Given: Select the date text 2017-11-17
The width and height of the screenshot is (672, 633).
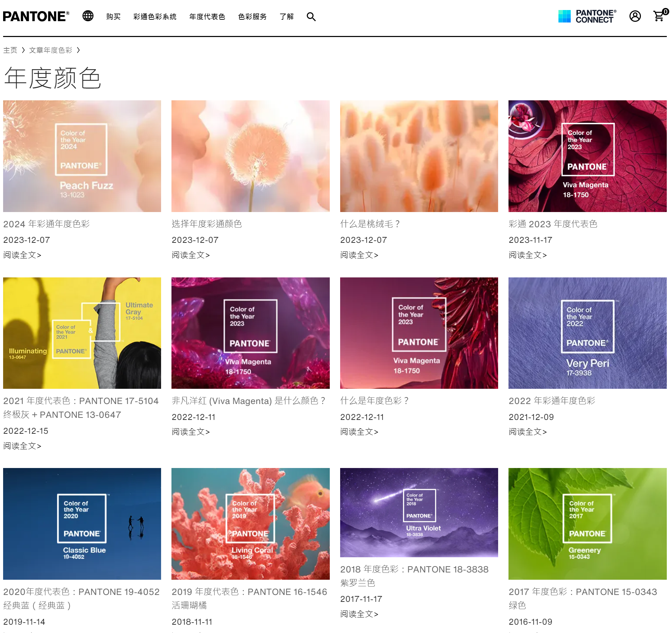Looking at the screenshot, I should pos(361,599).
